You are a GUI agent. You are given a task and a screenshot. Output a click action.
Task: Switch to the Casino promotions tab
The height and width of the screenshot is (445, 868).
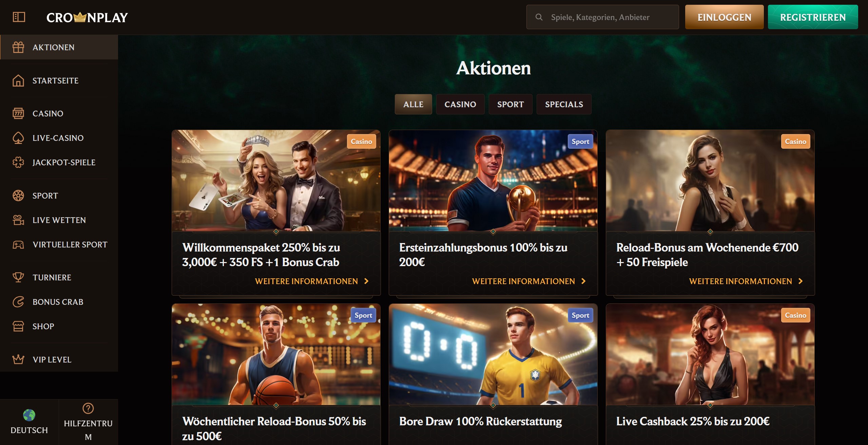click(460, 104)
